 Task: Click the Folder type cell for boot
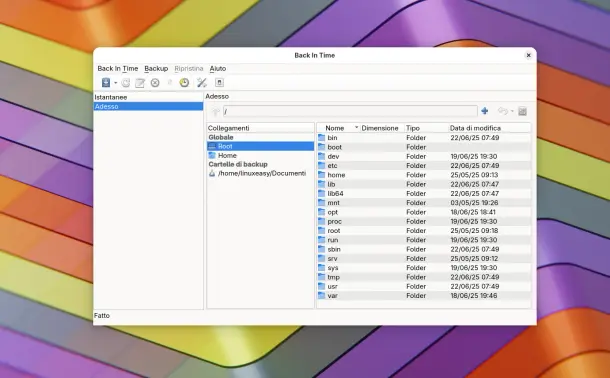pyautogui.click(x=416, y=147)
